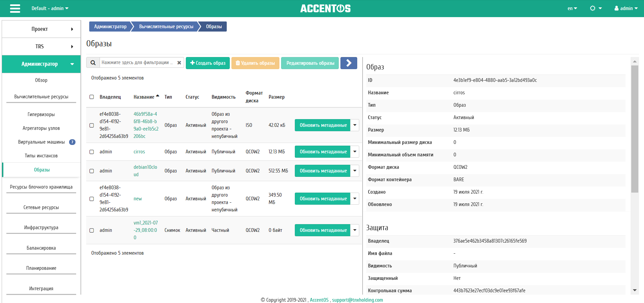This screenshot has width=644, height=303.
Task: Select all images with header checkbox
Action: 92,97
